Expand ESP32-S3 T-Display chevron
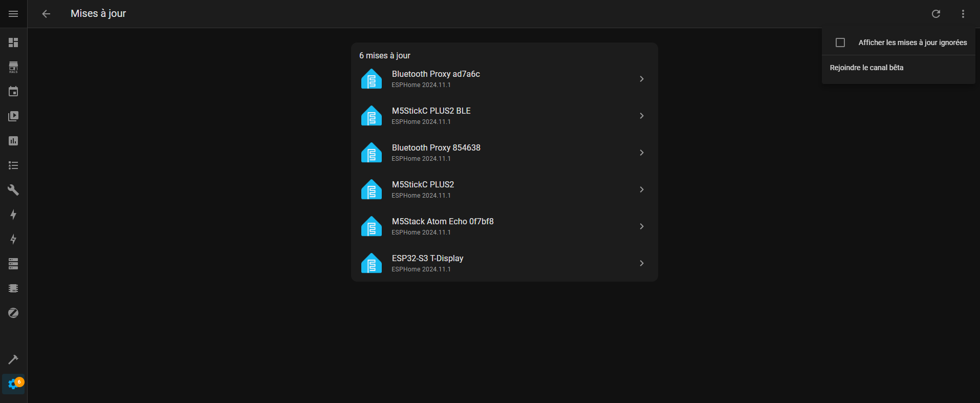This screenshot has height=403, width=980. tap(642, 263)
